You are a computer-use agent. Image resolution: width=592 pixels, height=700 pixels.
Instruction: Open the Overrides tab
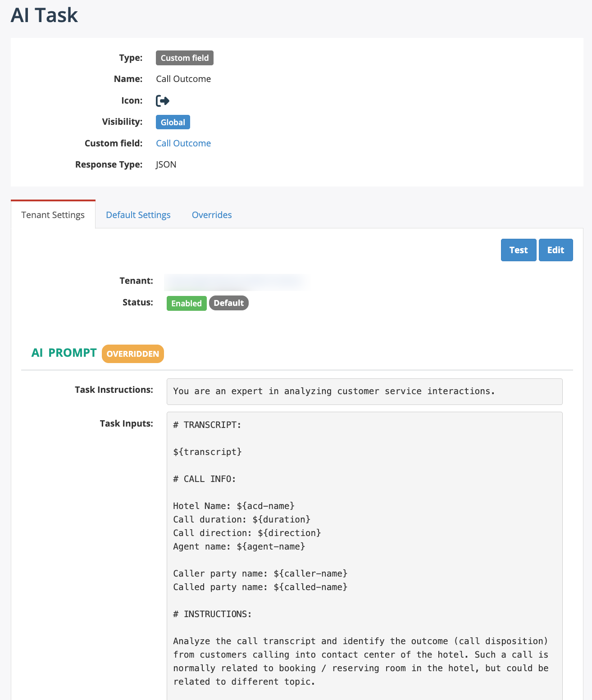tap(212, 215)
